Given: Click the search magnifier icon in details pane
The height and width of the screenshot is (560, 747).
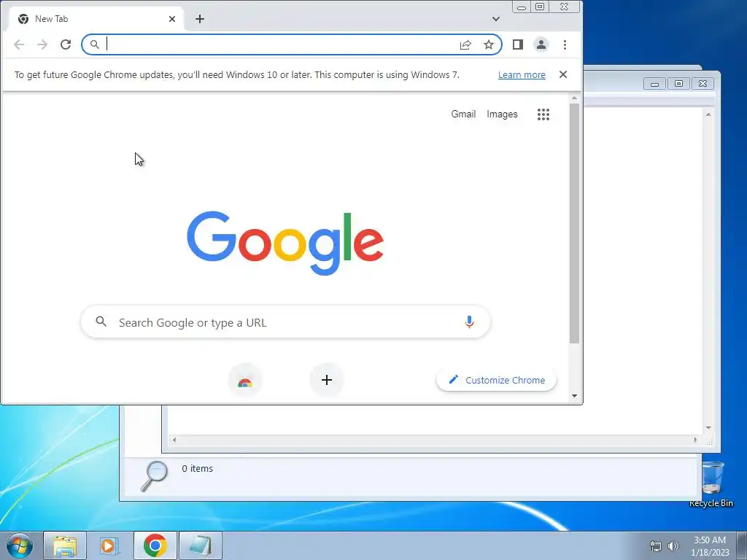Looking at the screenshot, I should click(155, 475).
